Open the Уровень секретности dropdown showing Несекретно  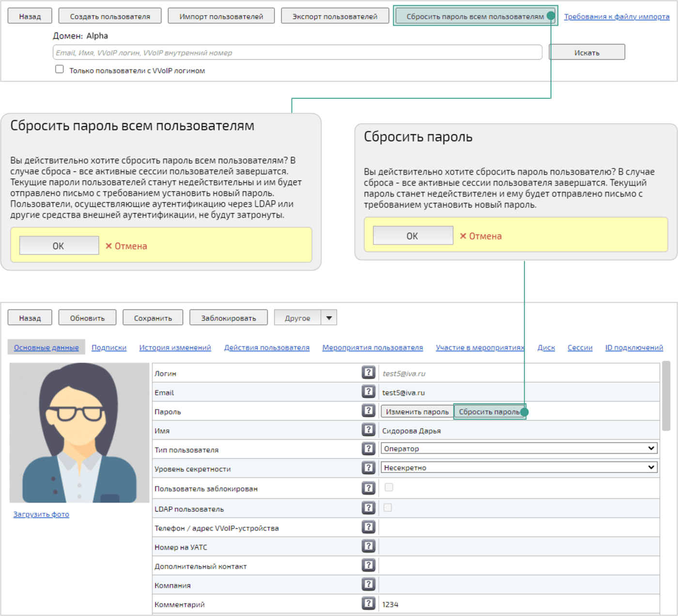pyautogui.click(x=519, y=467)
